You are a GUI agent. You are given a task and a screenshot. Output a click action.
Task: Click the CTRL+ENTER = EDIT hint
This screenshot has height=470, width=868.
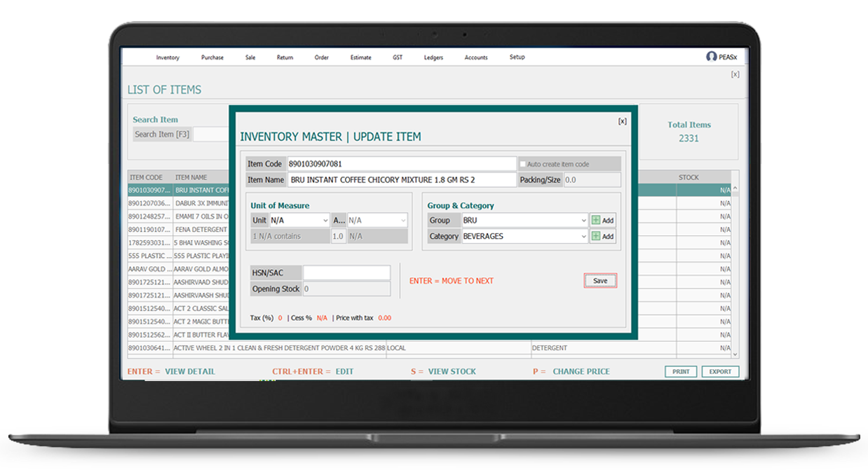313,371
